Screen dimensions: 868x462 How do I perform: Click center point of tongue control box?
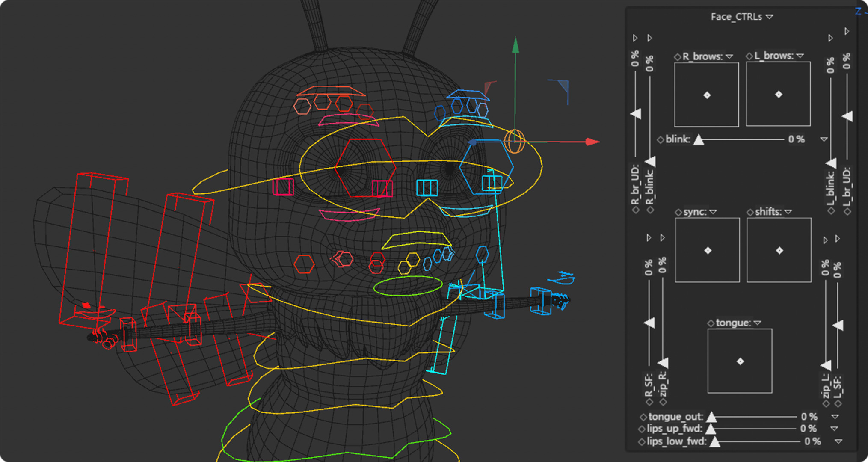tap(740, 361)
